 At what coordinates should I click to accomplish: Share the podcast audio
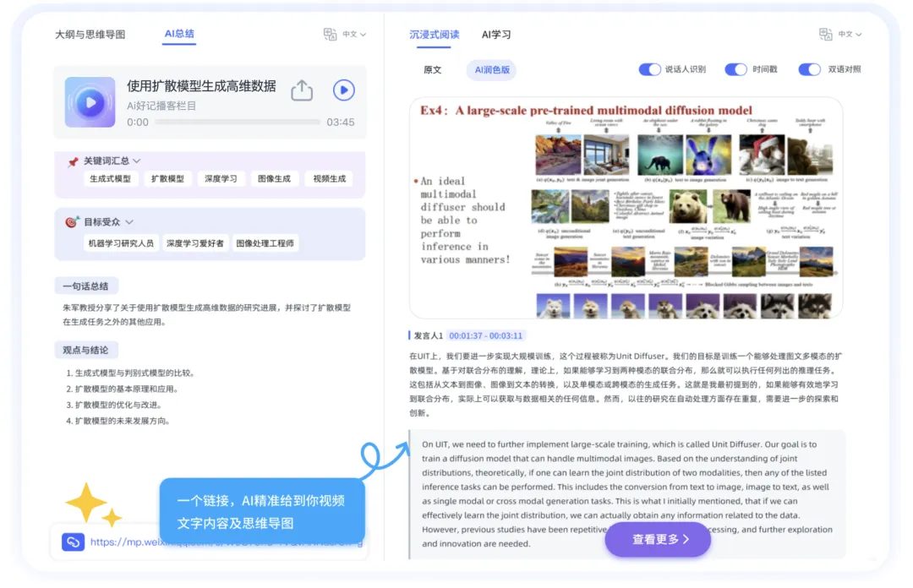click(302, 90)
